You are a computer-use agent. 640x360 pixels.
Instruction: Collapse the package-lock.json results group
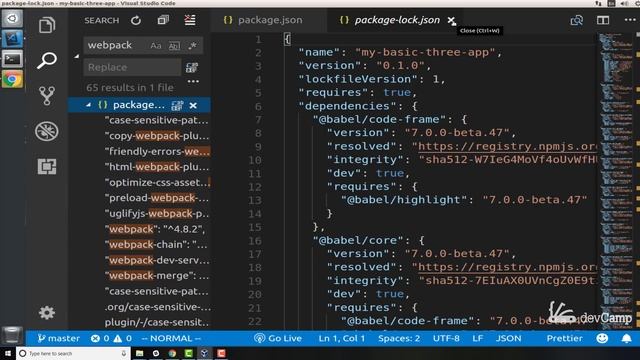tap(88, 105)
